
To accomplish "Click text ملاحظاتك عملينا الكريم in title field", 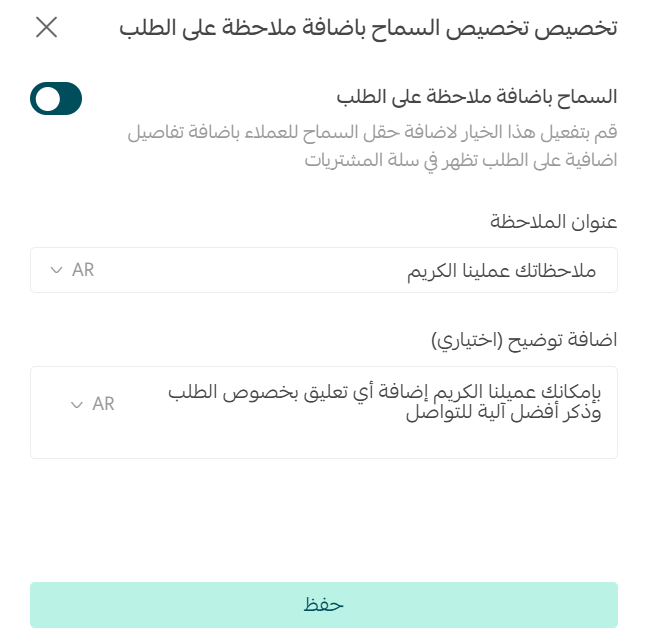I will click(x=501, y=271).
